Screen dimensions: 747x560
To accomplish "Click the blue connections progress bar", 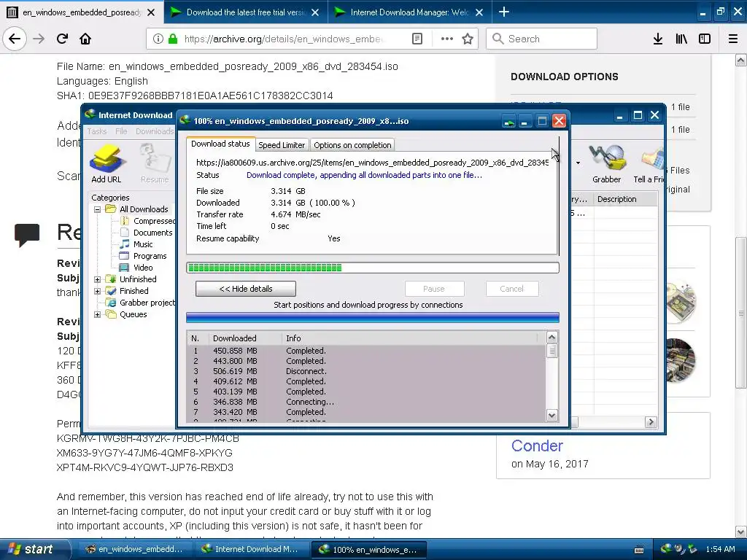I will (373, 318).
